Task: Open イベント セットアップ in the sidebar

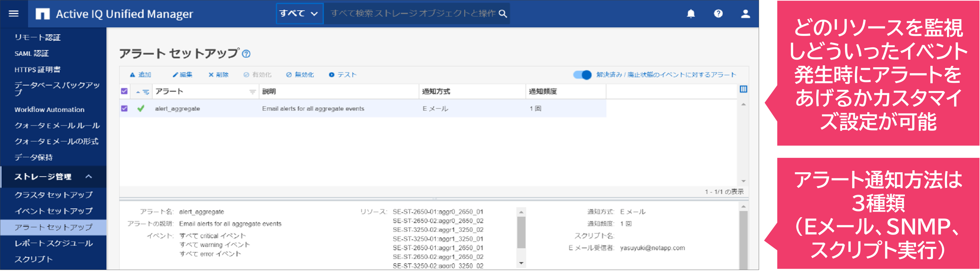Action: 54,212
